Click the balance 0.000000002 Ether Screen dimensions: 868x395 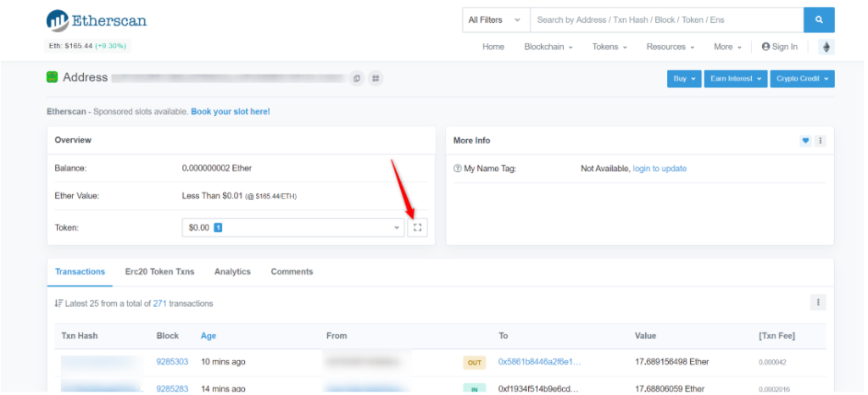pos(217,168)
